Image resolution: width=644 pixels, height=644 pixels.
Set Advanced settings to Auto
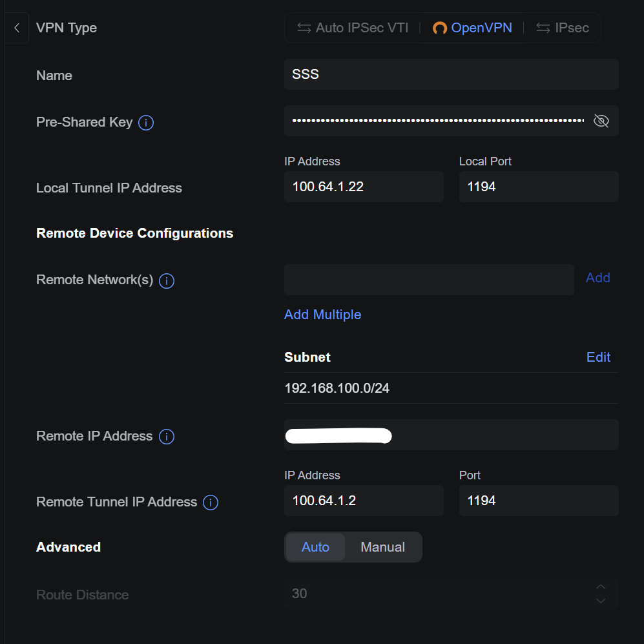315,547
